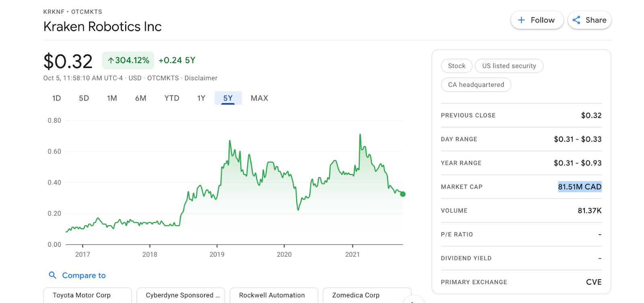The image size is (644, 303).
Task: Click the KRKNF • OTCMKTS ticker label
Action: click(73, 12)
